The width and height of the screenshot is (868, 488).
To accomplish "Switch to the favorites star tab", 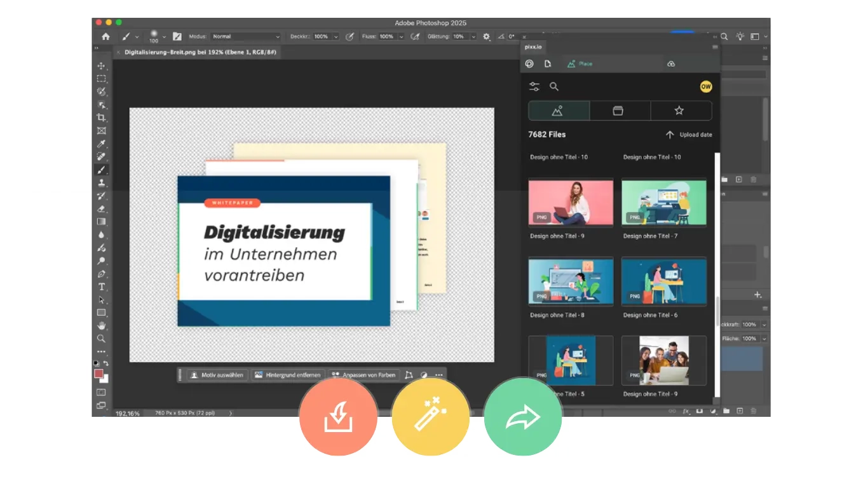I will [679, 111].
